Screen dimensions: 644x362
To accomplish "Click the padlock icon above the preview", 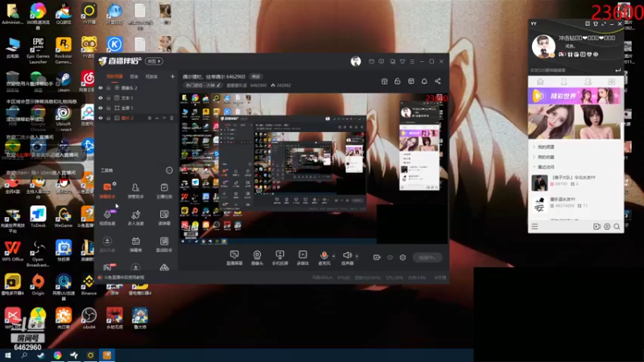I will tap(397, 81).
